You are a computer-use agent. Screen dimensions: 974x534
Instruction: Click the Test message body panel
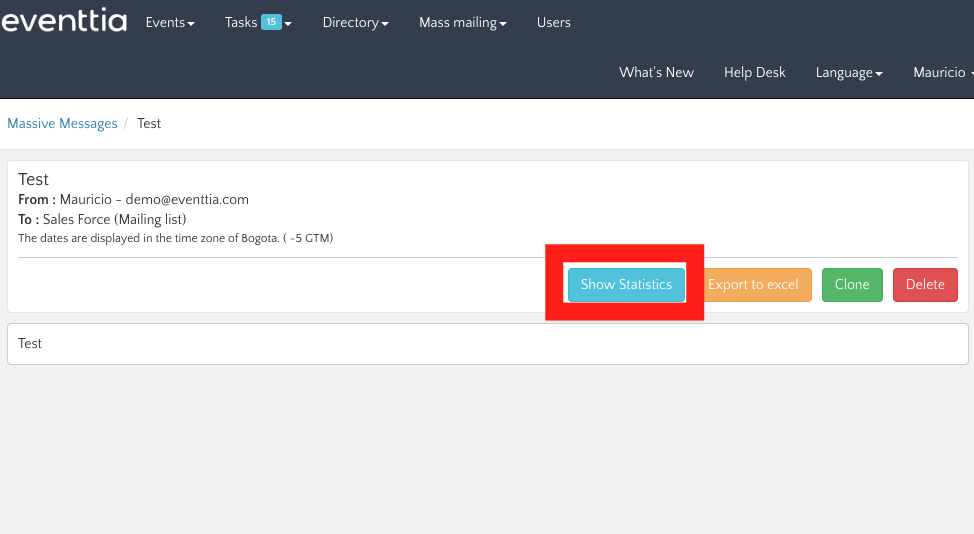pos(488,343)
